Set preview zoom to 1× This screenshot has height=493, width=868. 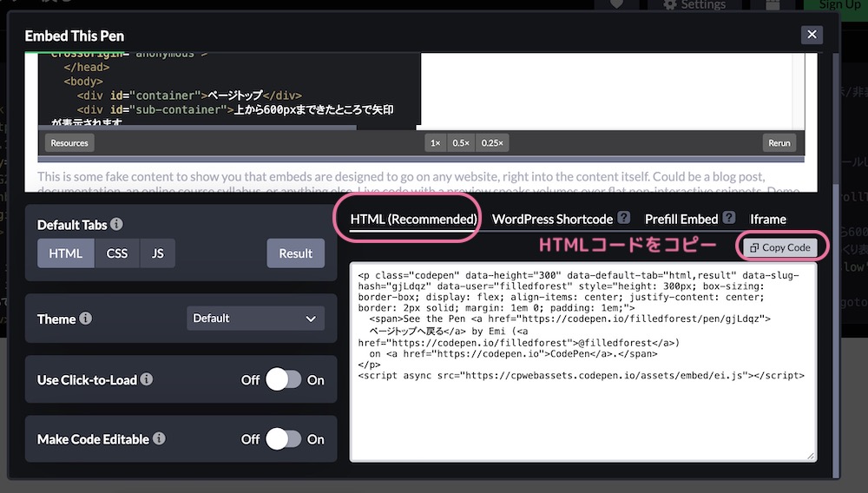coord(435,142)
